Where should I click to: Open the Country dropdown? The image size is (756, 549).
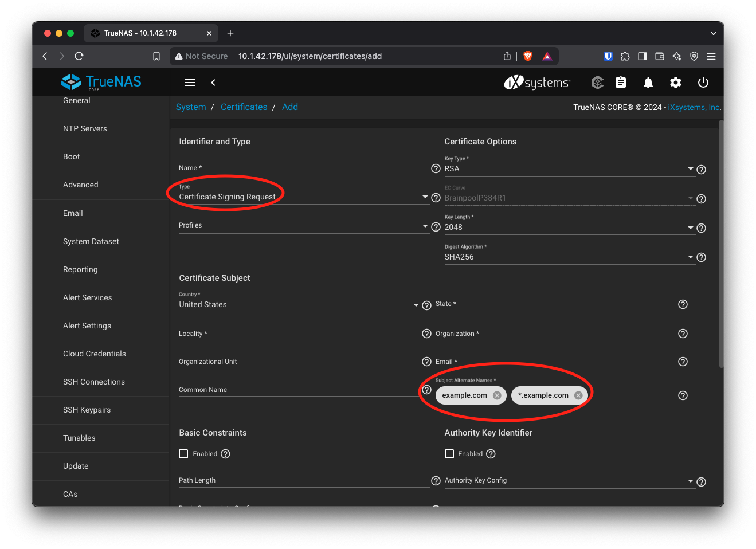click(299, 304)
